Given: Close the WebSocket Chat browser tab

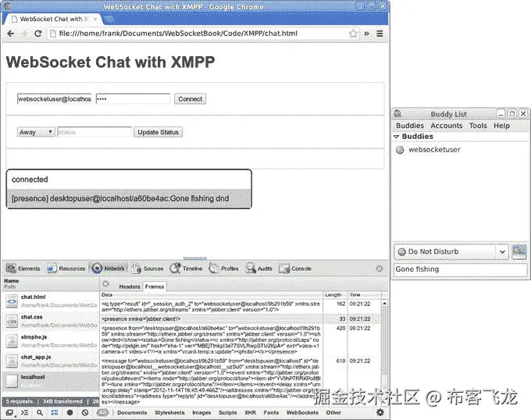Looking at the screenshot, I should [95, 19].
